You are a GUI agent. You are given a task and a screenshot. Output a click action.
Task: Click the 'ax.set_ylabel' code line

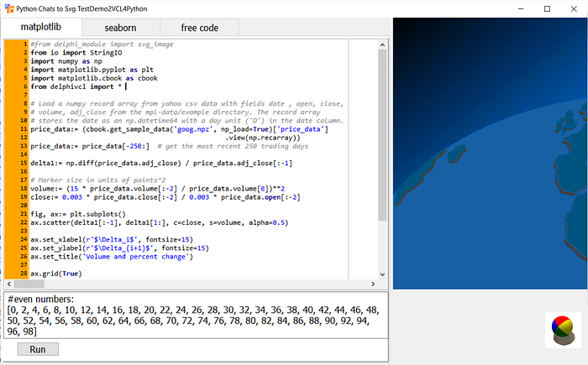[x=119, y=248]
